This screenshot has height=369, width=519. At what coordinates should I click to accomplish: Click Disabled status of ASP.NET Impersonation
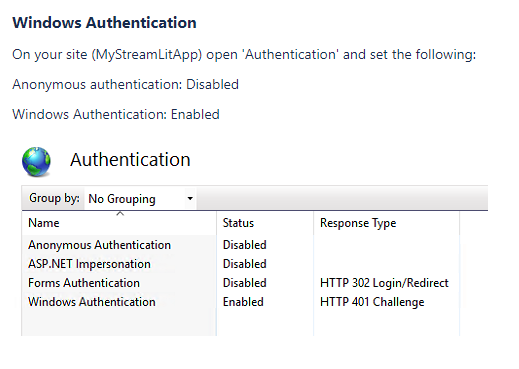click(x=245, y=264)
